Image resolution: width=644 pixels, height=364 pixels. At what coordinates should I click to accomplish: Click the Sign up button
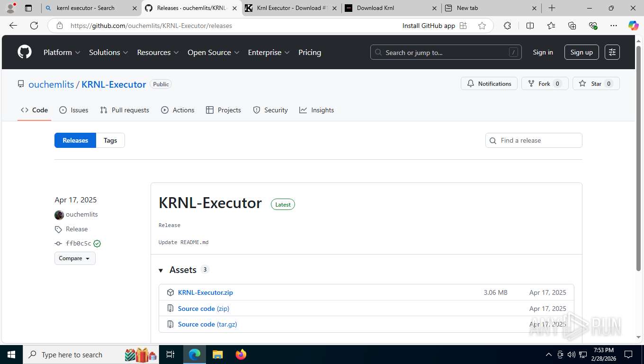point(581,52)
